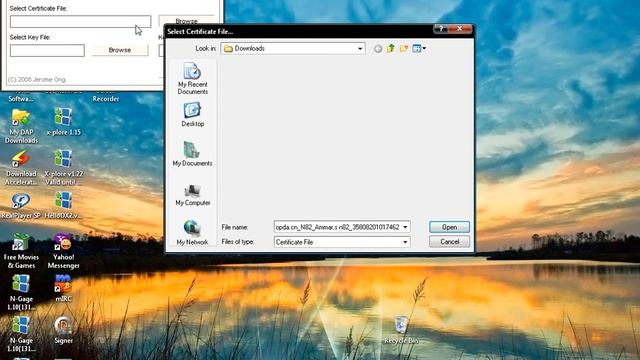Screen dimensions: 640x360
Task: Expand the File name dropdown arrow
Action: [405, 227]
